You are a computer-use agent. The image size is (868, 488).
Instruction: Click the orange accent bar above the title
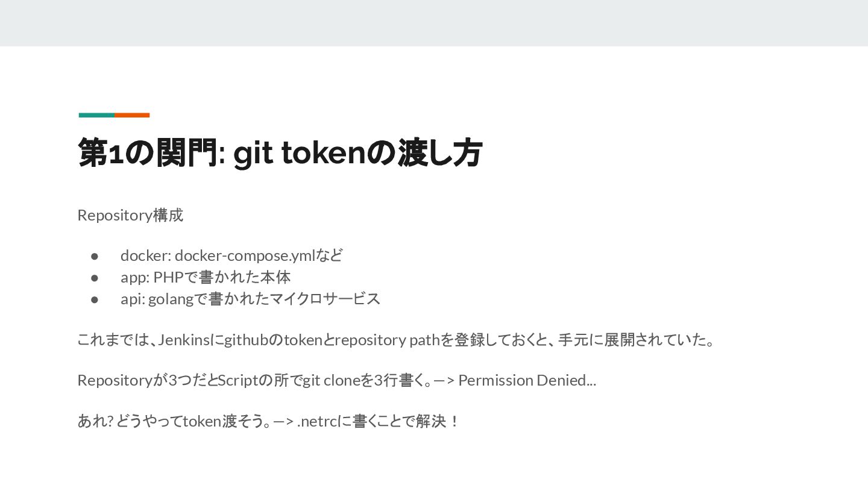click(x=132, y=115)
